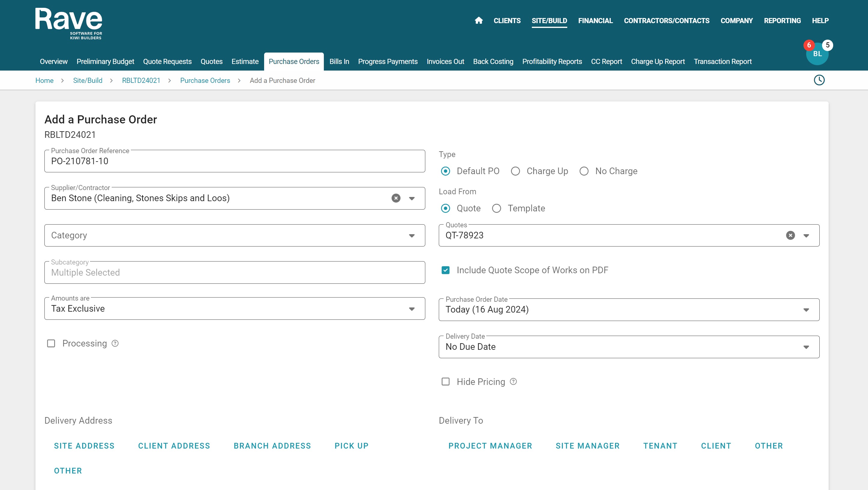The width and height of the screenshot is (868, 490).
Task: Click the Processing help question icon
Action: coord(115,343)
